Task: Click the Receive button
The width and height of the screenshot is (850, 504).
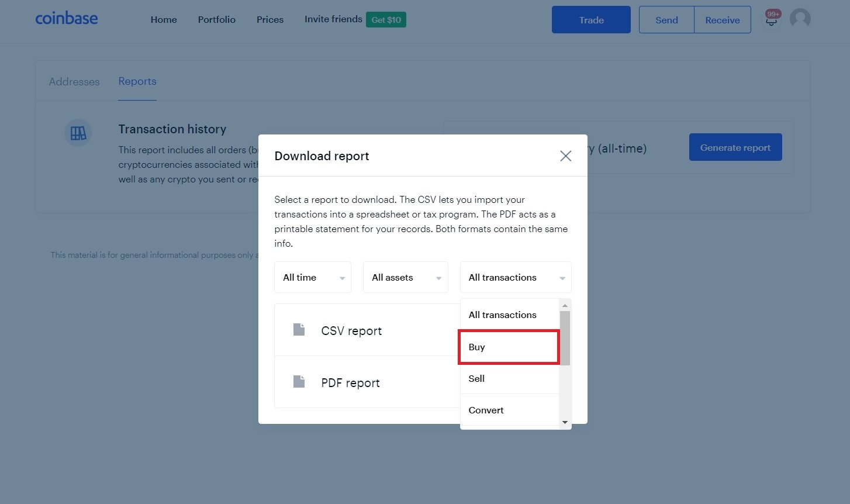Action: 723,20
